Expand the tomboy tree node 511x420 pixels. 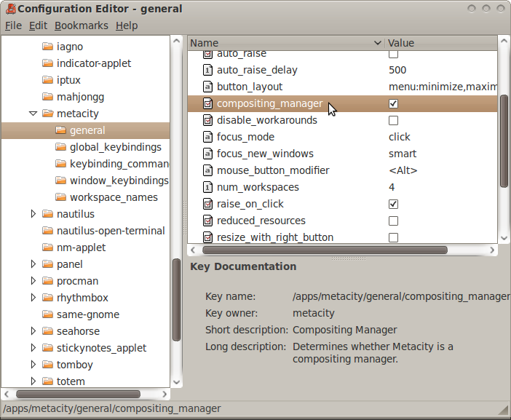tap(33, 365)
